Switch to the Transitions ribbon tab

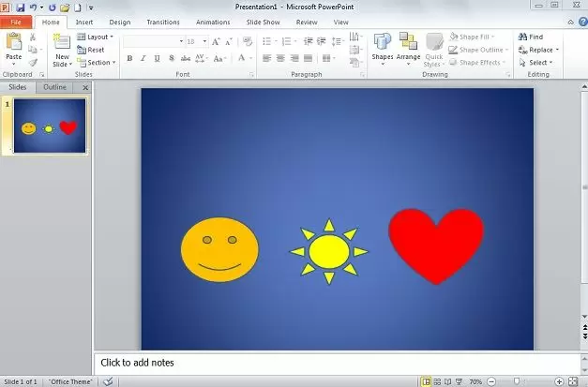tap(163, 22)
